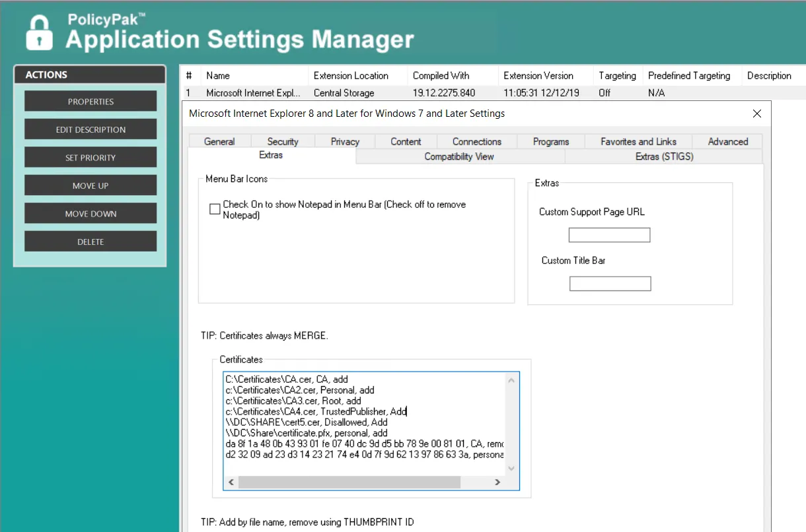The image size is (806, 532).
Task: Select the Microsoft Internet Expl... row
Action: click(493, 93)
